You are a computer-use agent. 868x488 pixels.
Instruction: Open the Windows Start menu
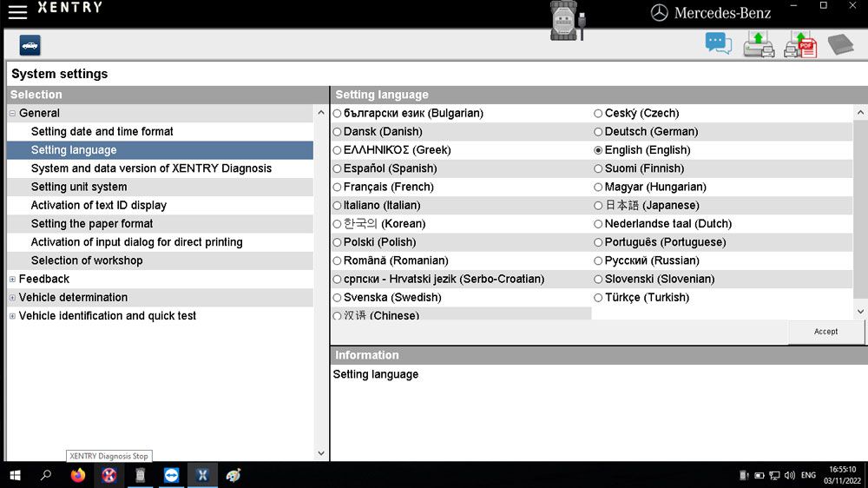click(15, 475)
